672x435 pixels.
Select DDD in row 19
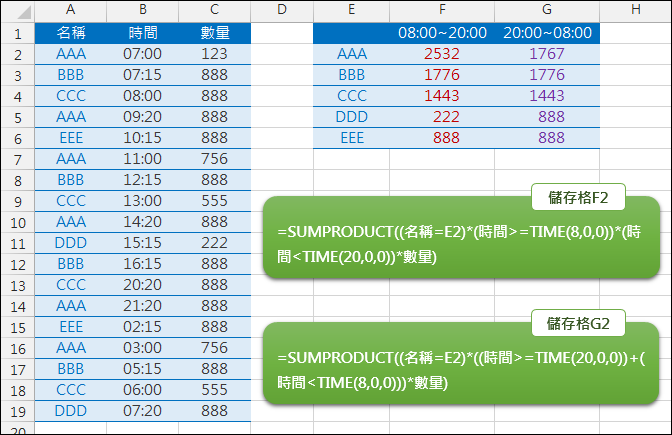coord(71,411)
